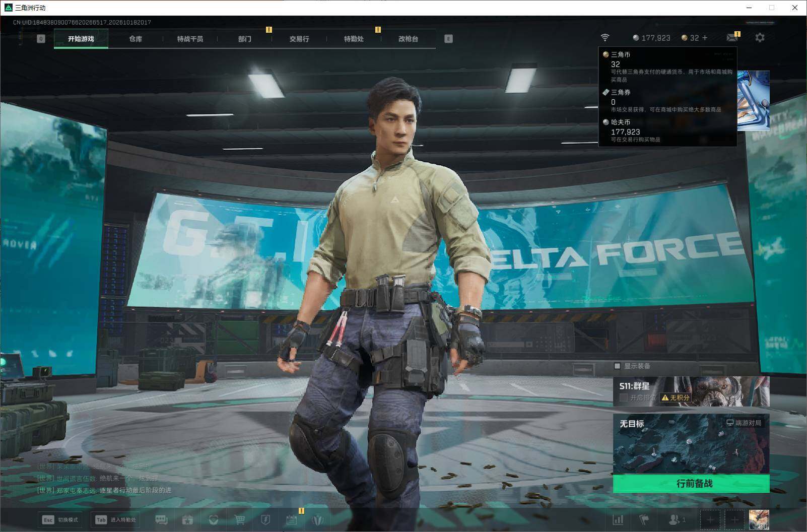
Task: Click the green 行前备战 button
Action: point(691,484)
